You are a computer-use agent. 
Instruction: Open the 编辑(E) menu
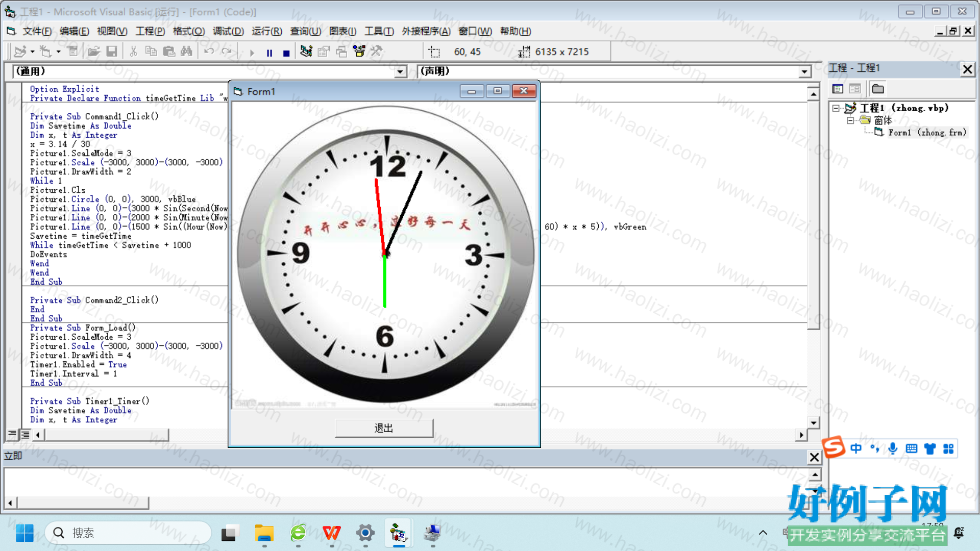click(74, 32)
